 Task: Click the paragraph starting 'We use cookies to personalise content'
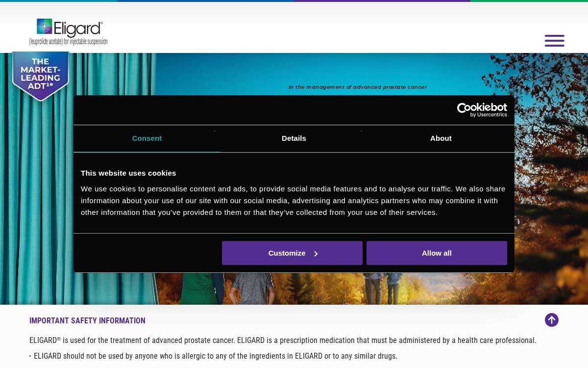pyautogui.click(x=293, y=201)
